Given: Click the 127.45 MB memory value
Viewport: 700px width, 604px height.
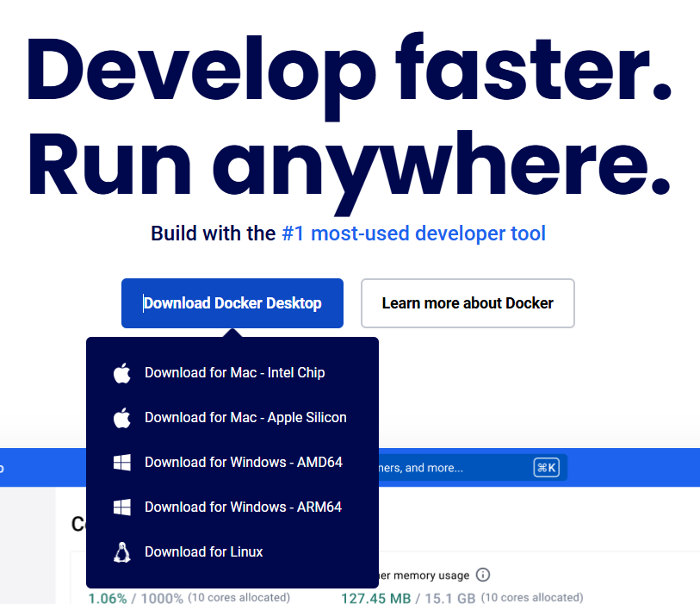Looking at the screenshot, I should 376,598.
